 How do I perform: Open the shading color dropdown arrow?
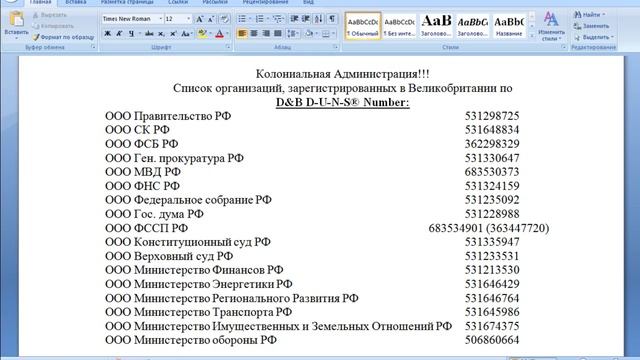(x=316, y=33)
